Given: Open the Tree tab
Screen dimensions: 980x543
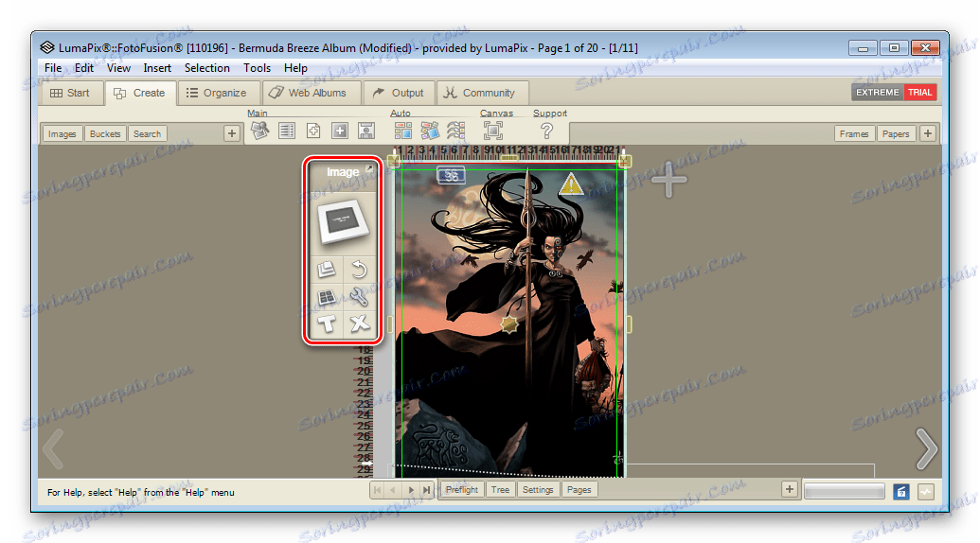Looking at the screenshot, I should click(500, 490).
